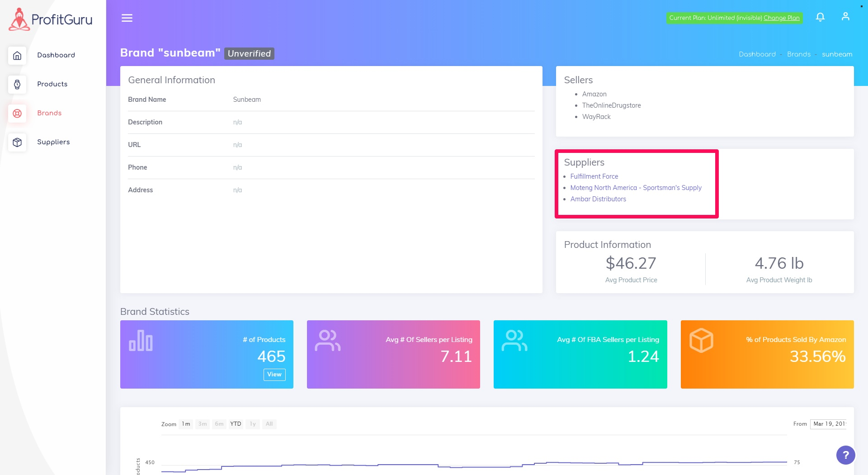
Task: Click the Suppliers box icon
Action: click(x=17, y=142)
